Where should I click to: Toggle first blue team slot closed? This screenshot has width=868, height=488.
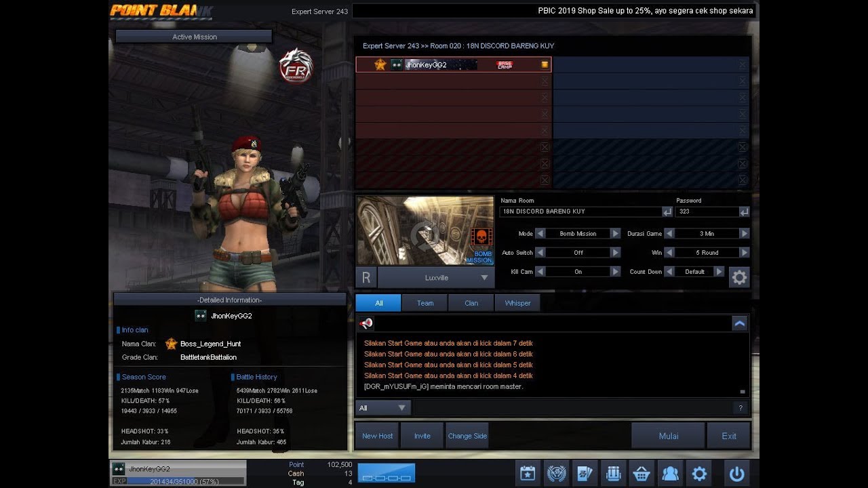[x=743, y=65]
